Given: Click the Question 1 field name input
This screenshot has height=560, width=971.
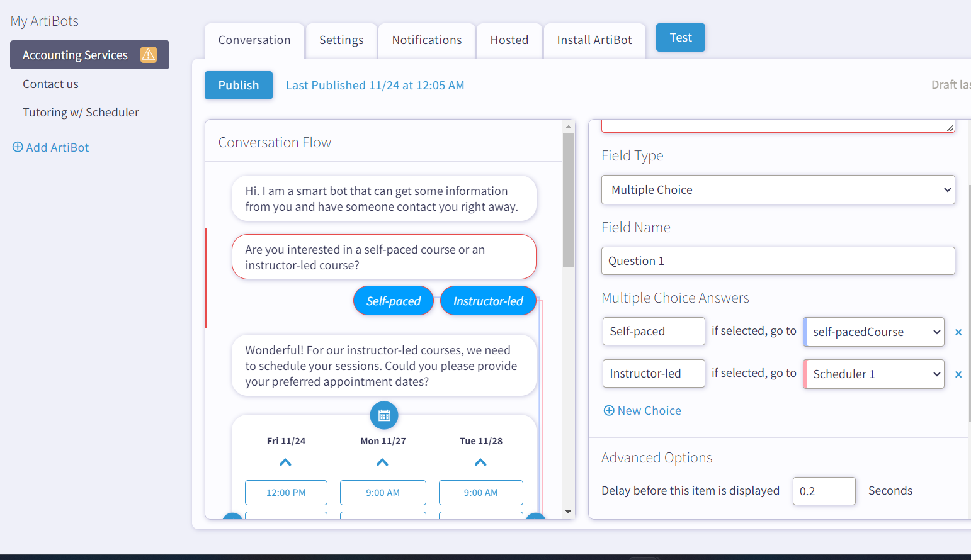Looking at the screenshot, I should pyautogui.click(x=778, y=260).
